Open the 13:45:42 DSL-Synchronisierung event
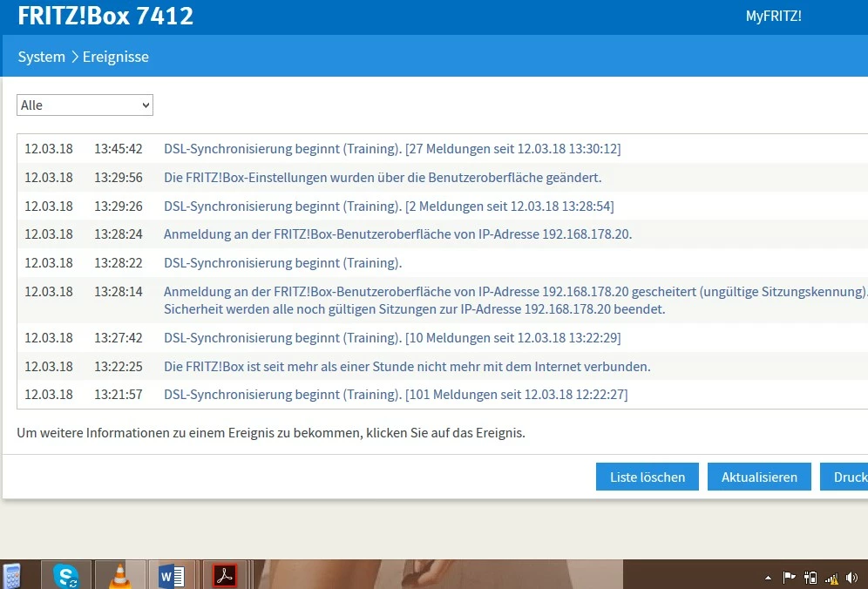 (392, 148)
